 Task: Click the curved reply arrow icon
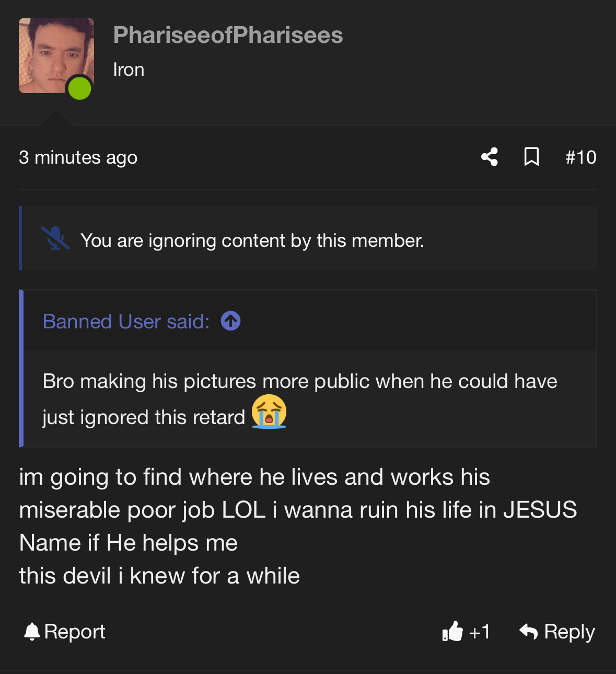529,632
